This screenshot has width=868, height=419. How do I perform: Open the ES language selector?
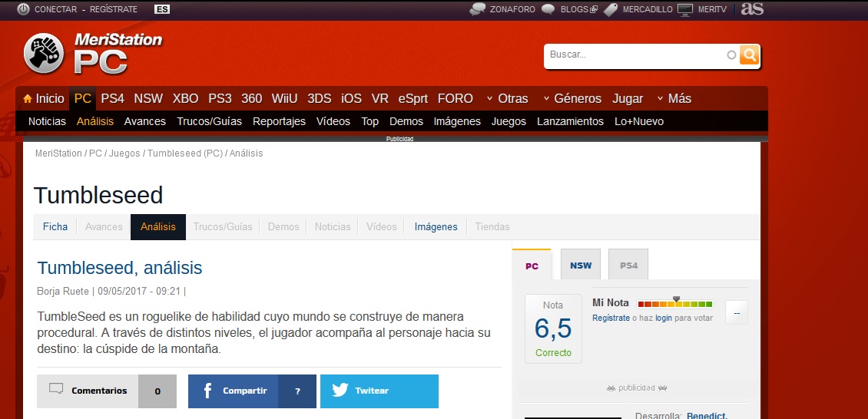tap(161, 9)
